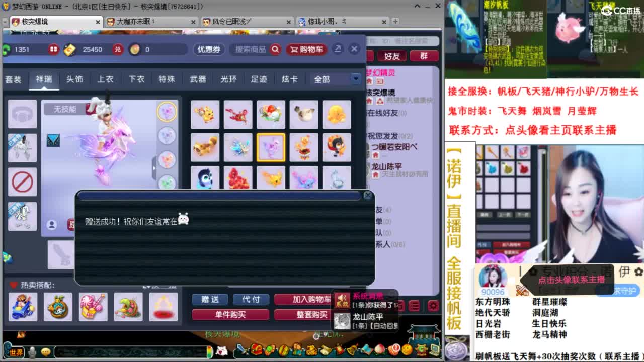Choose the first hot combo item with blue car
The width and height of the screenshot is (644, 362).
coord(23,307)
